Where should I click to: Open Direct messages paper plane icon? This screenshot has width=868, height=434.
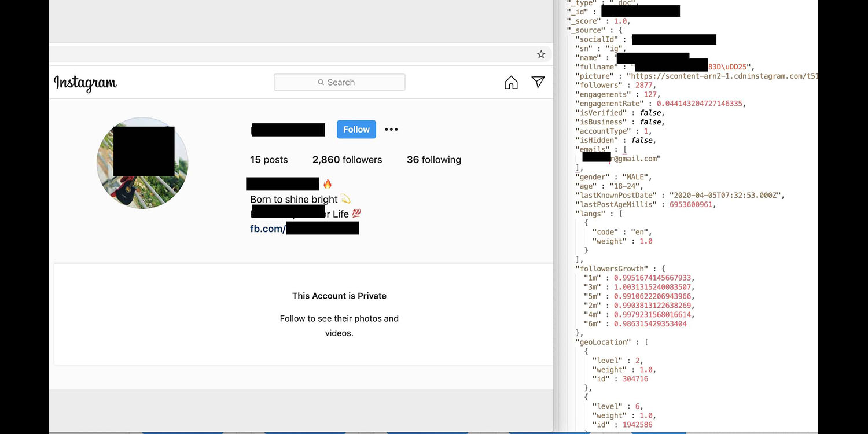538,82
